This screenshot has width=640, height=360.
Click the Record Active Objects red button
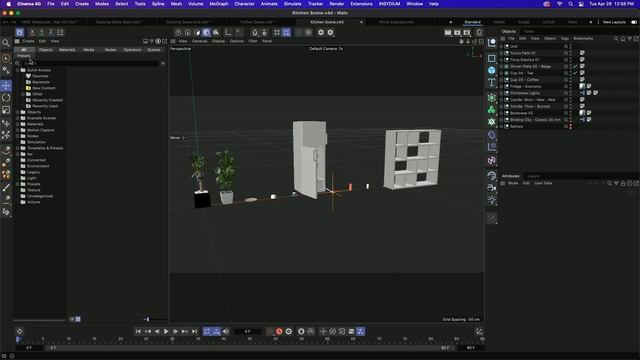[279, 331]
